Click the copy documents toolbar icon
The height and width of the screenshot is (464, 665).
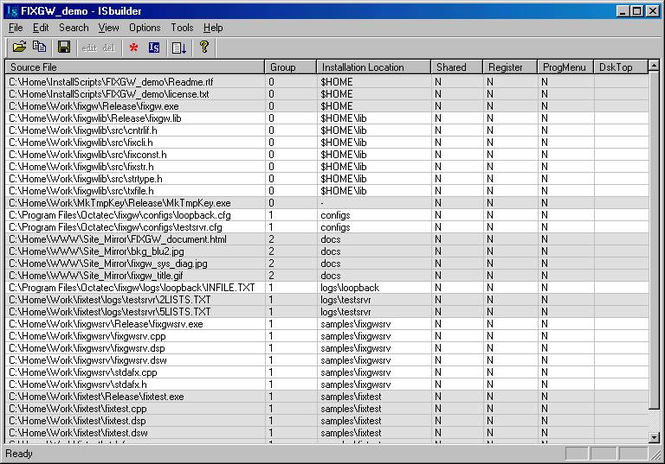40,47
